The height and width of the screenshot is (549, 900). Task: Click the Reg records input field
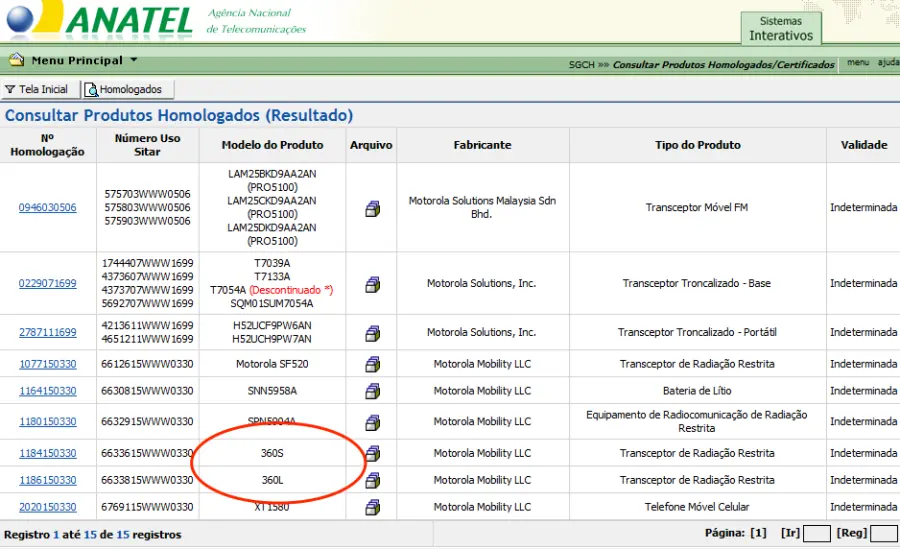point(883,534)
